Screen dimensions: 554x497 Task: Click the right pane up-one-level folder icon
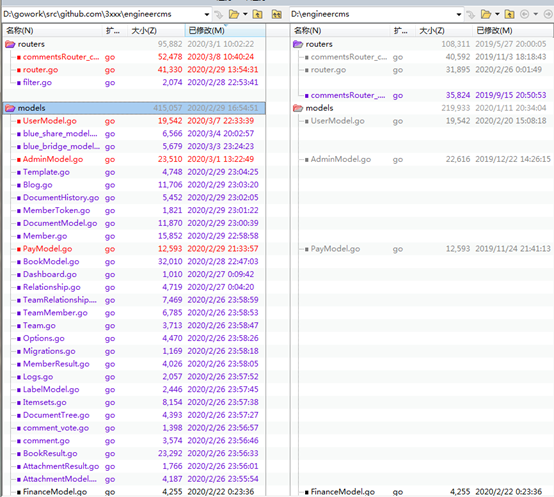[509, 14]
